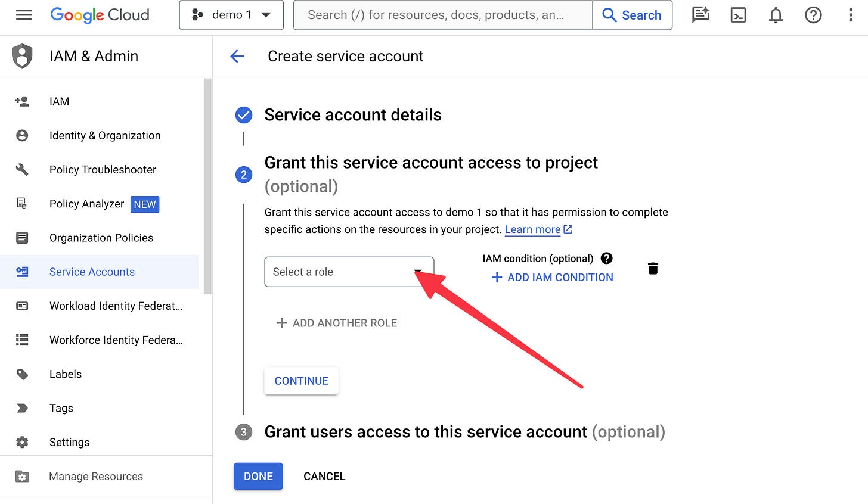The width and height of the screenshot is (868, 504).
Task: Expand the Service account details step
Action: pos(353,114)
